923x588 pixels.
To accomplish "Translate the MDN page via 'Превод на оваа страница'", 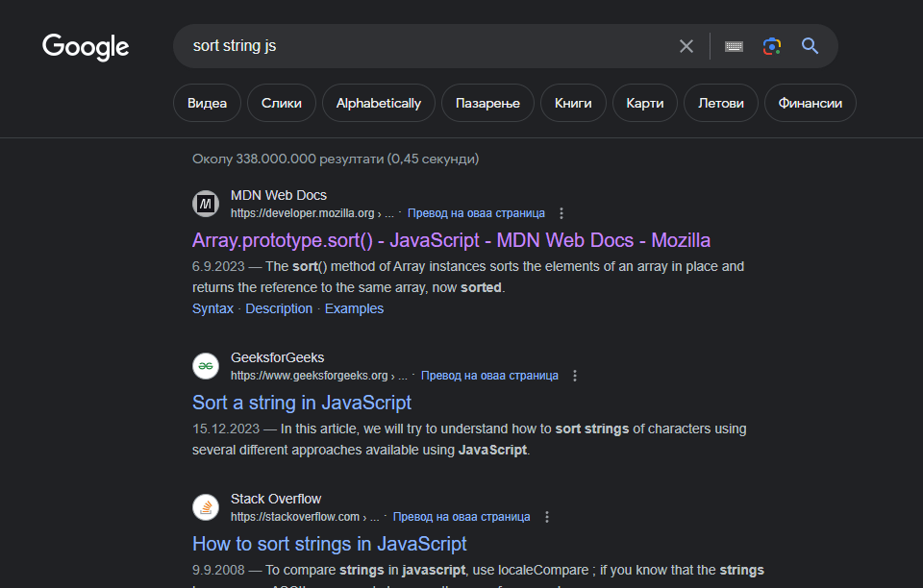I will tap(476, 213).
